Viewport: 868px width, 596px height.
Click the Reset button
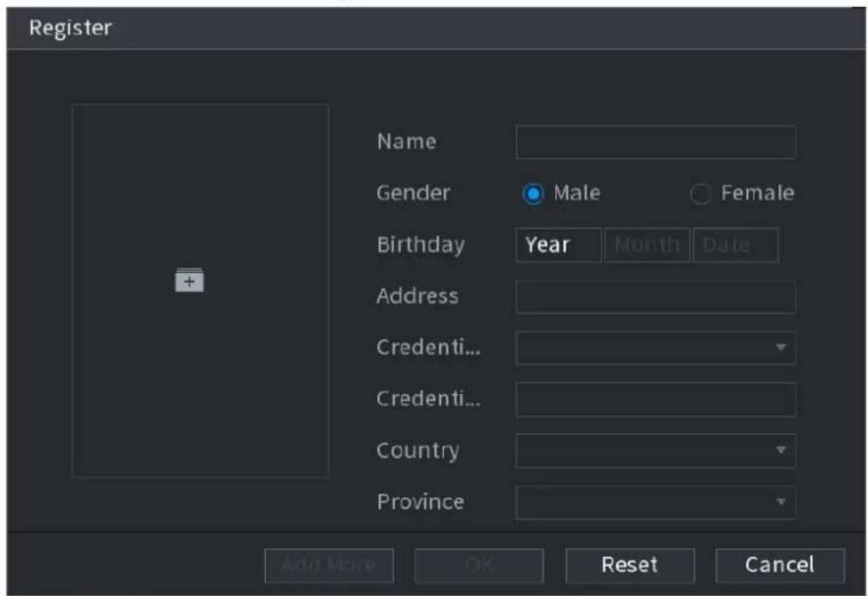[x=630, y=566]
